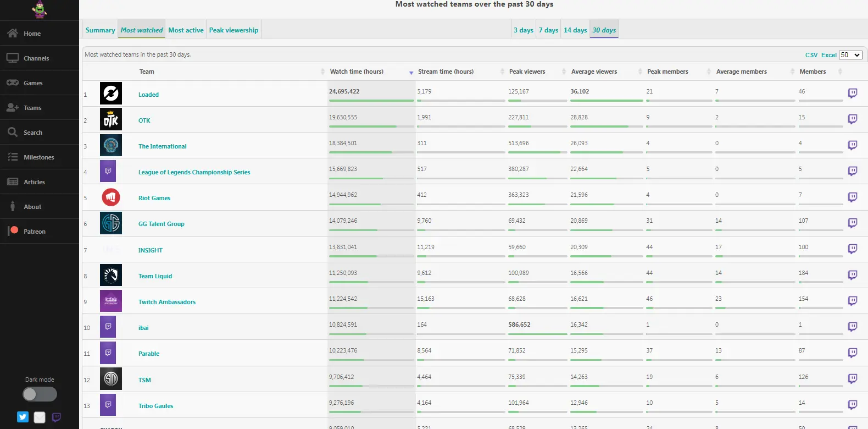Open Riot Games row Twitch icon
The image size is (868, 429).
tap(853, 197)
